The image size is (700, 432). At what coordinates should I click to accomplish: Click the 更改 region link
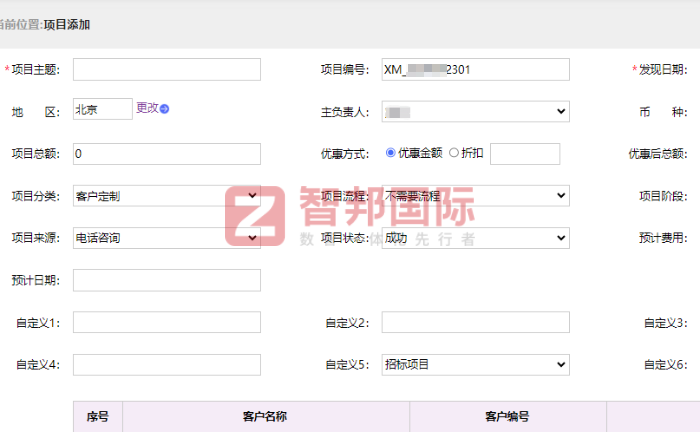(x=147, y=108)
